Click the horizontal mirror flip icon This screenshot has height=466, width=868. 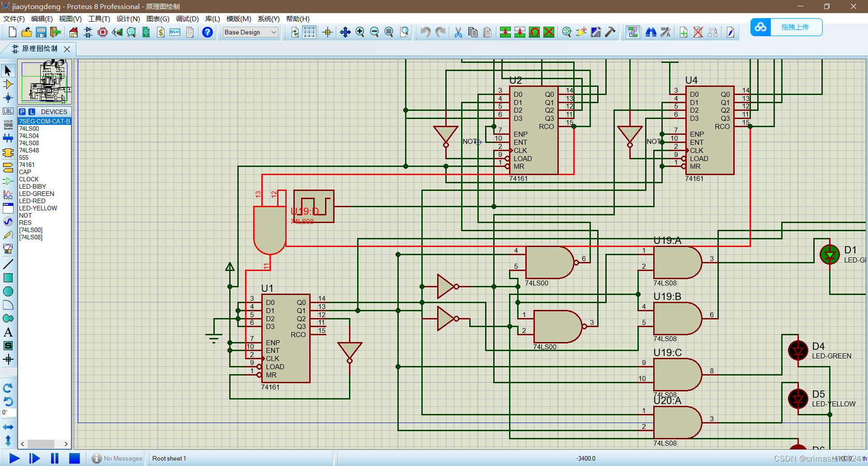tap(8, 427)
